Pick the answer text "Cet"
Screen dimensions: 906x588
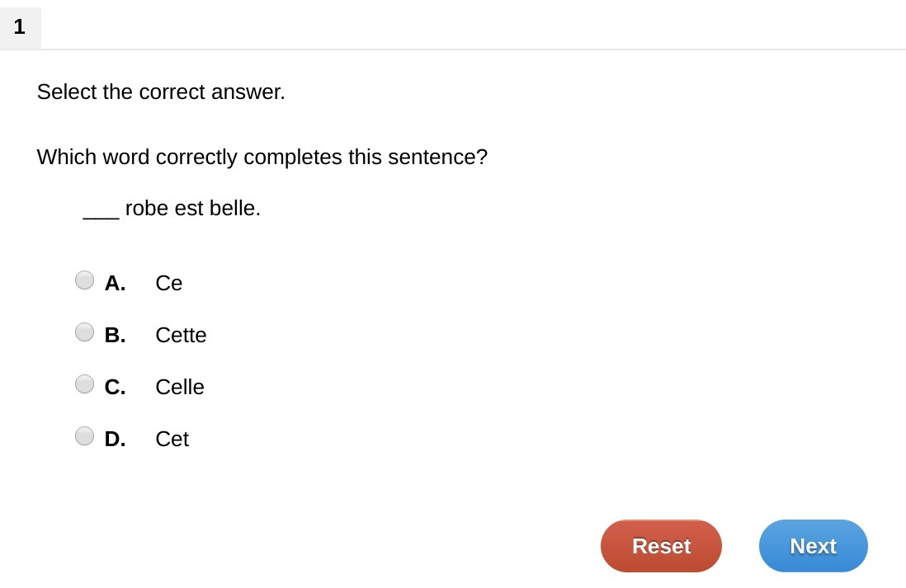click(172, 439)
